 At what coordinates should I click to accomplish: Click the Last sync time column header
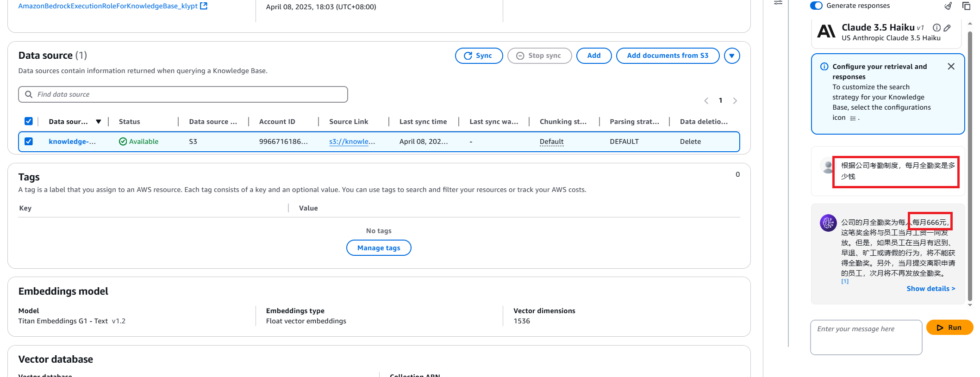[423, 122]
